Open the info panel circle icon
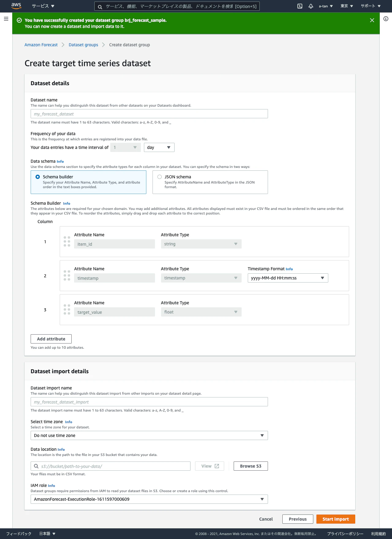 click(x=386, y=19)
